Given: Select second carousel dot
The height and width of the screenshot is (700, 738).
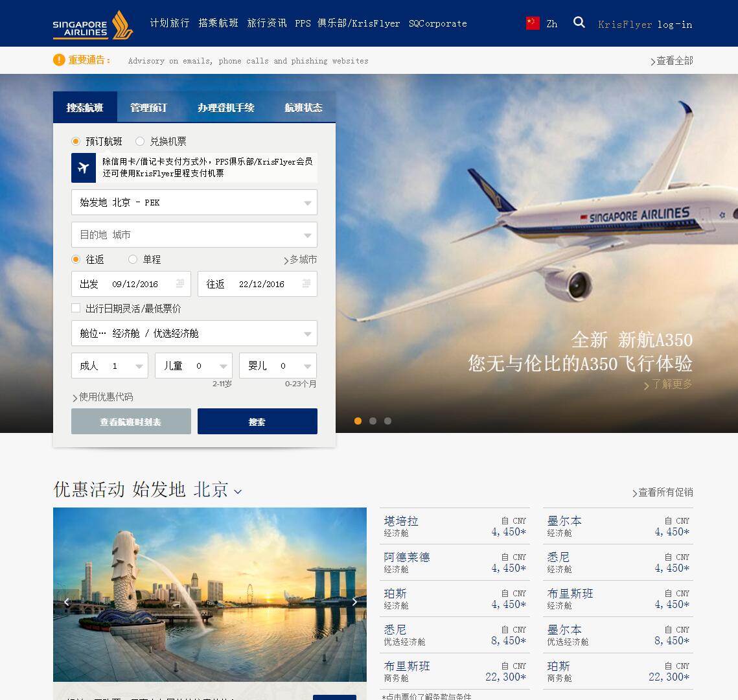Looking at the screenshot, I should 373,421.
